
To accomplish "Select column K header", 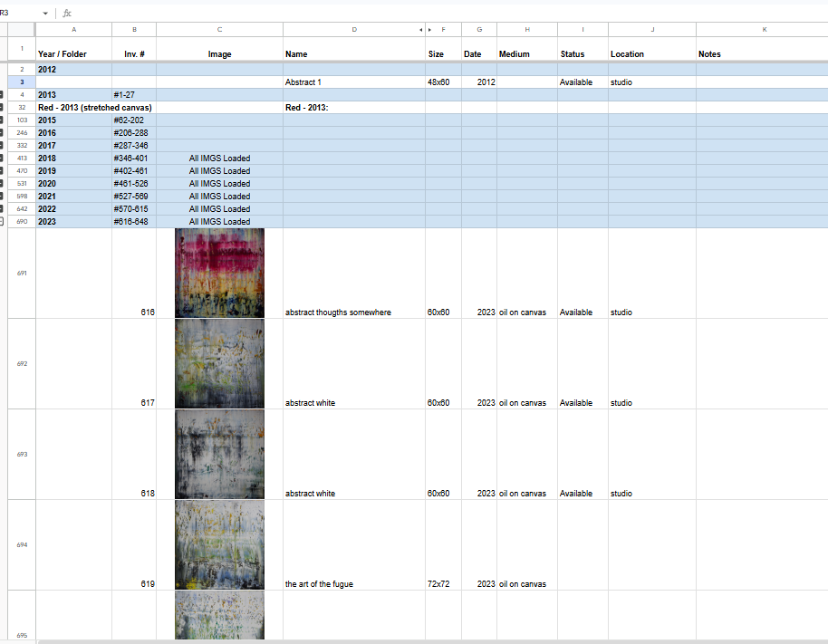I will [x=762, y=30].
